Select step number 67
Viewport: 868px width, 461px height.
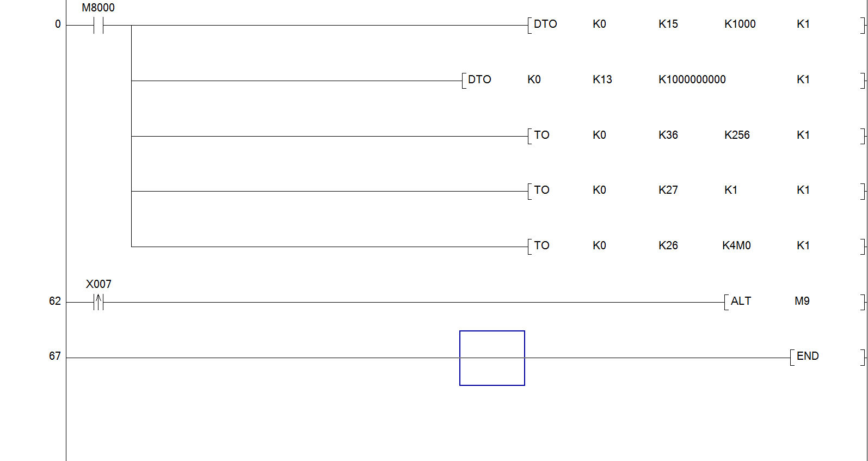(x=55, y=356)
